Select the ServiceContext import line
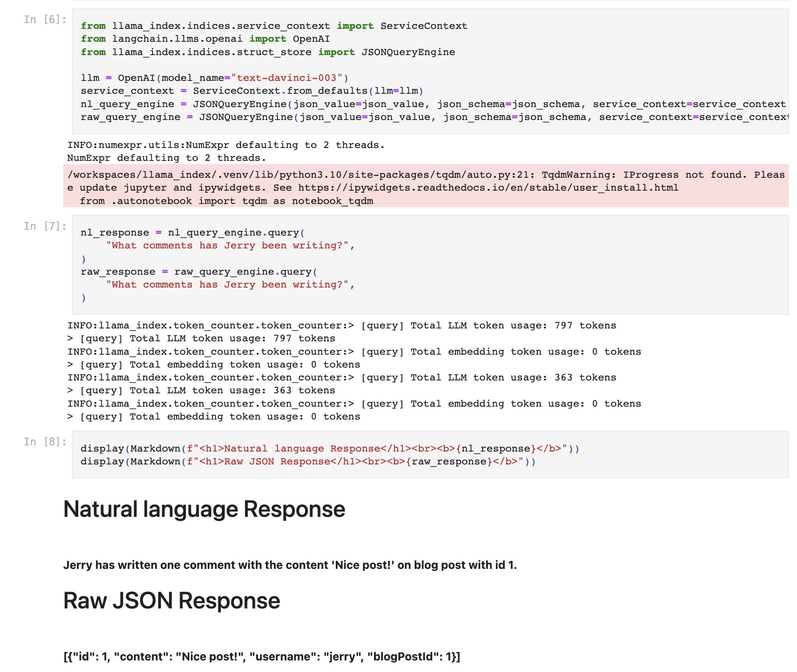 pyautogui.click(x=274, y=26)
